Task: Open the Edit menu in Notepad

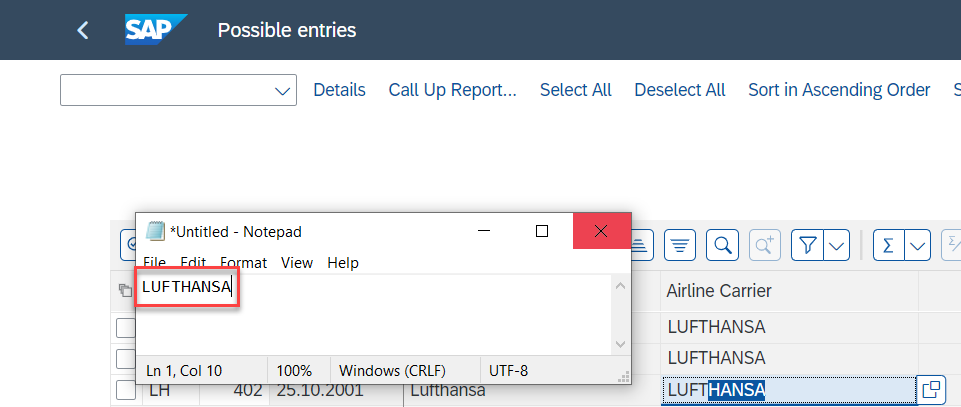Action: click(x=192, y=263)
